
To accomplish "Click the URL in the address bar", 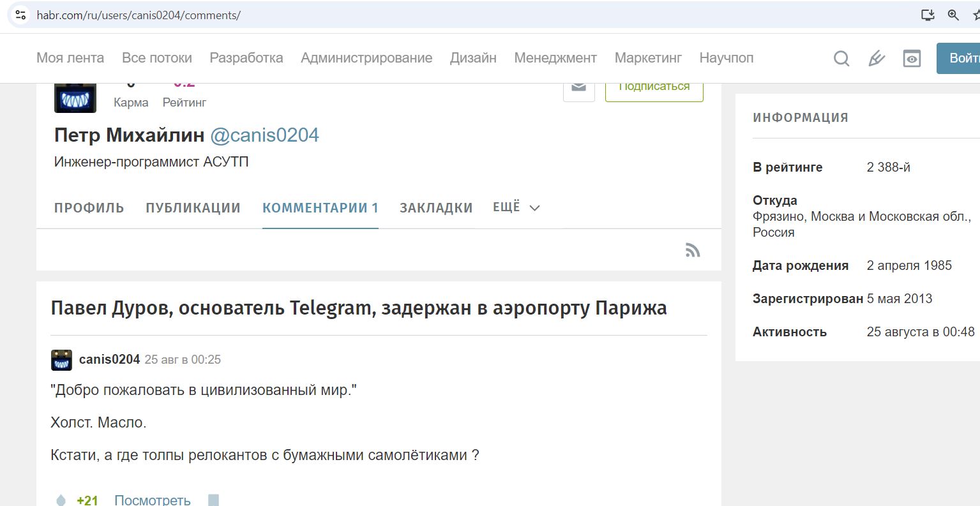I will click(x=139, y=15).
